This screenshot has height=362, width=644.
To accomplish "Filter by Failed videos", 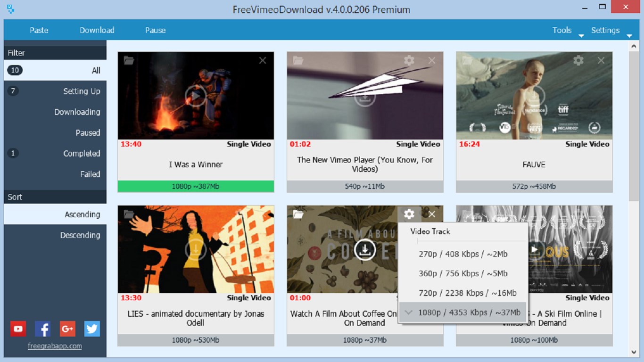I will tap(55, 174).
